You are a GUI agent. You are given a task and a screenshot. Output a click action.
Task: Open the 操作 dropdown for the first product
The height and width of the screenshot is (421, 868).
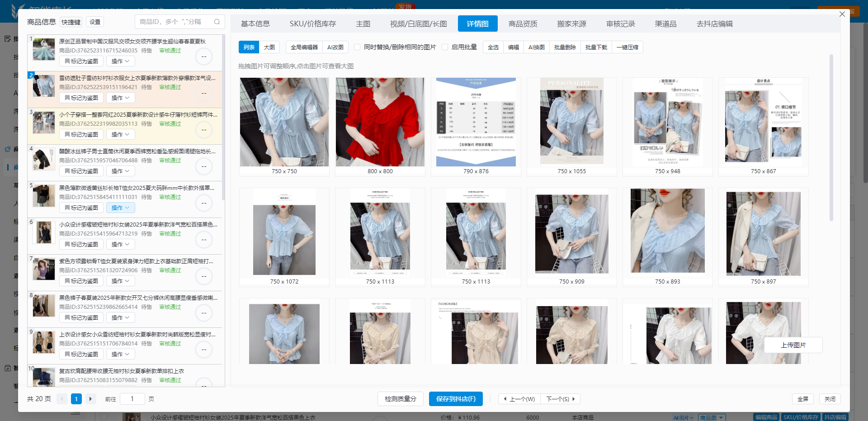[x=120, y=61]
